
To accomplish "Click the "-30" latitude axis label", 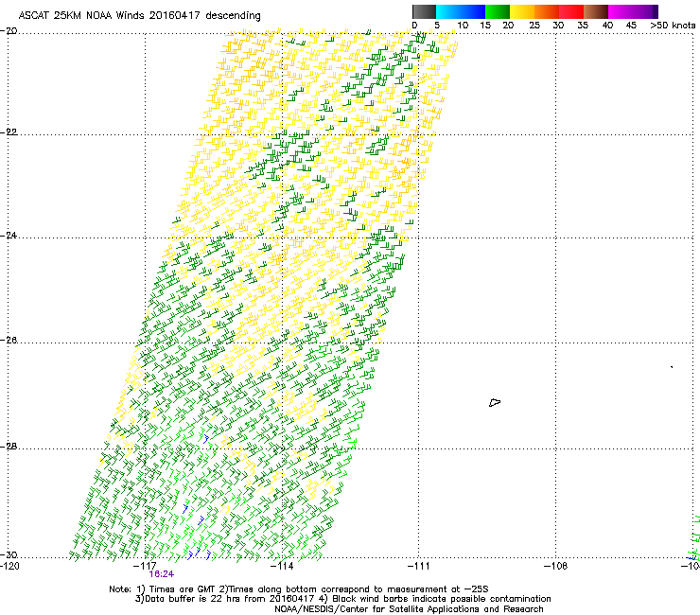I will coord(9,554).
